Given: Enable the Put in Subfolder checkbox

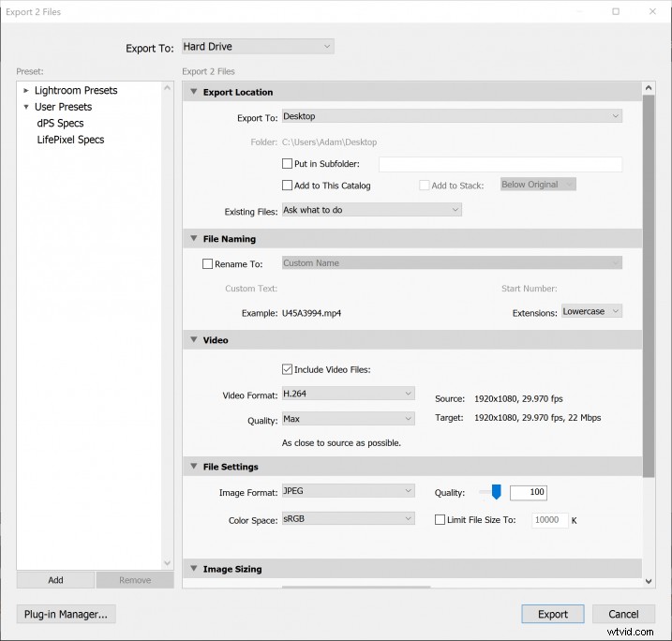Looking at the screenshot, I should pyautogui.click(x=288, y=164).
